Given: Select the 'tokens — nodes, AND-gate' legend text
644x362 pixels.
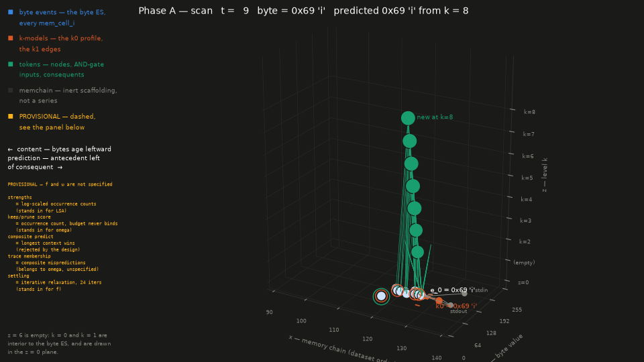Looking at the screenshot, I should click(62, 64).
